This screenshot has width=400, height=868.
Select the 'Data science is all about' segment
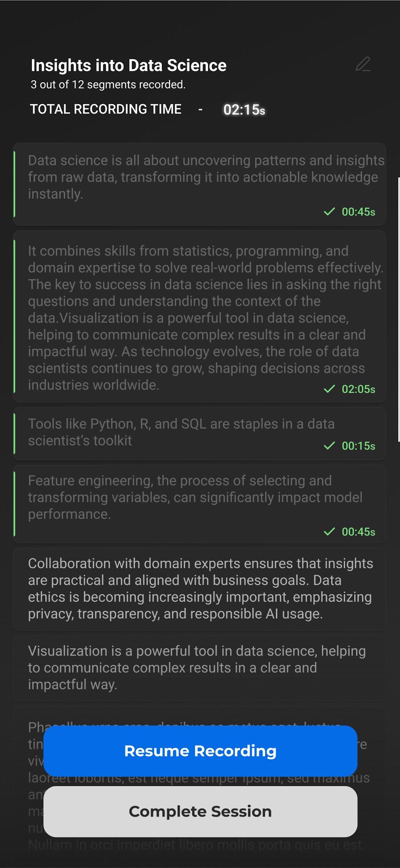pyautogui.click(x=200, y=184)
